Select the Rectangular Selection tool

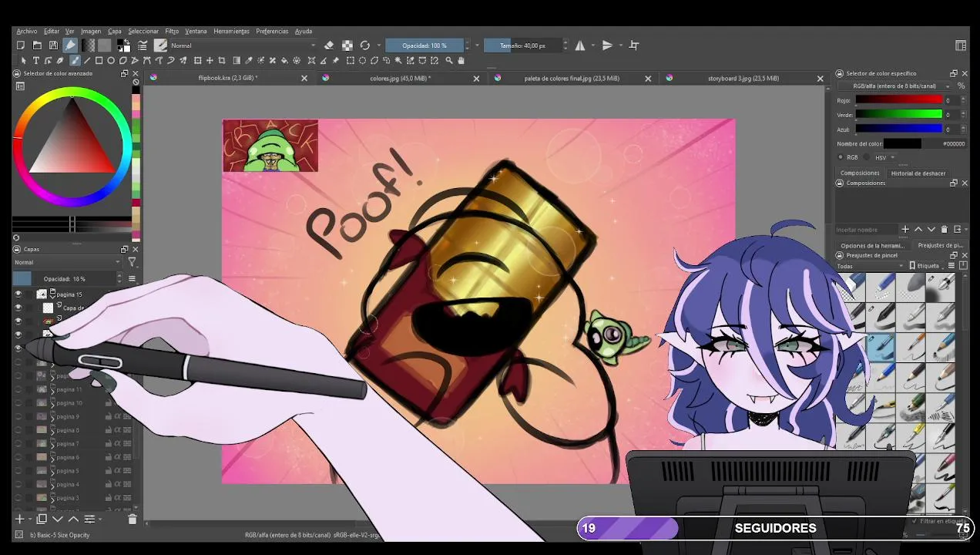click(350, 60)
